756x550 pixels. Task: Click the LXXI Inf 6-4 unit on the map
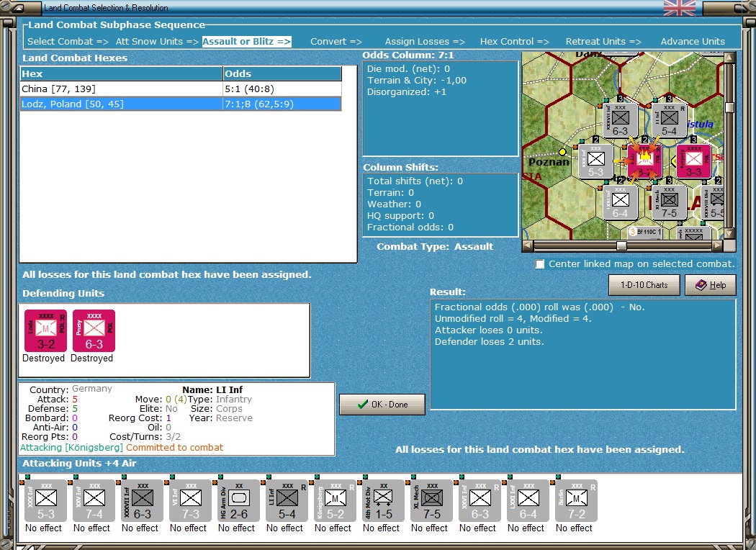621,202
